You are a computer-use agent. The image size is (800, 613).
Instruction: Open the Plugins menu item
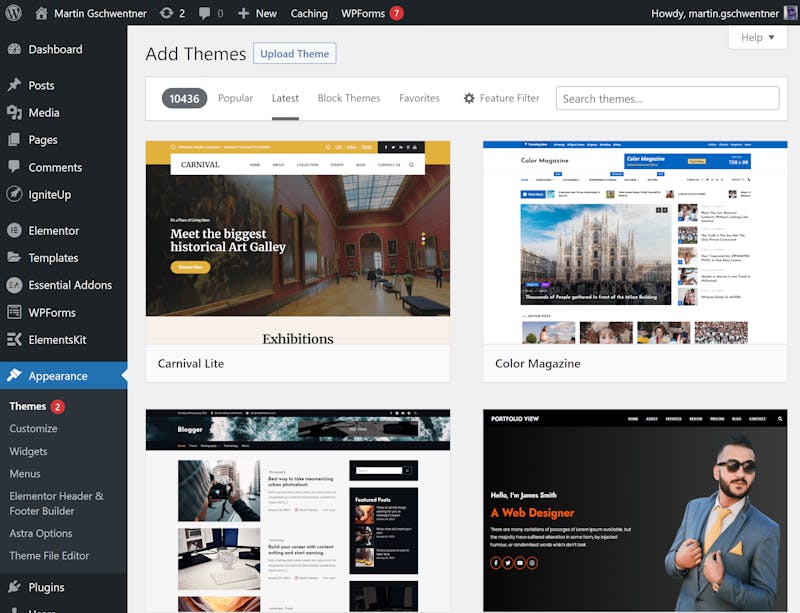point(46,587)
